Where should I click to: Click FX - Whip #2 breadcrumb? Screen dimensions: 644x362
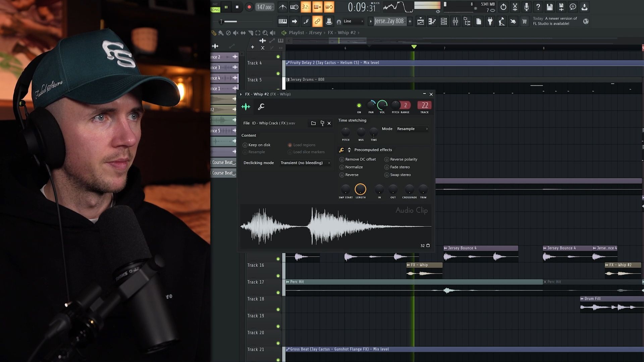click(341, 33)
